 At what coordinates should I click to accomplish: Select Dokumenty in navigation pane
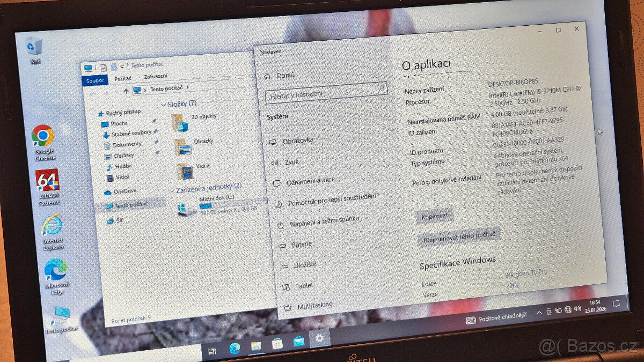[x=127, y=144]
